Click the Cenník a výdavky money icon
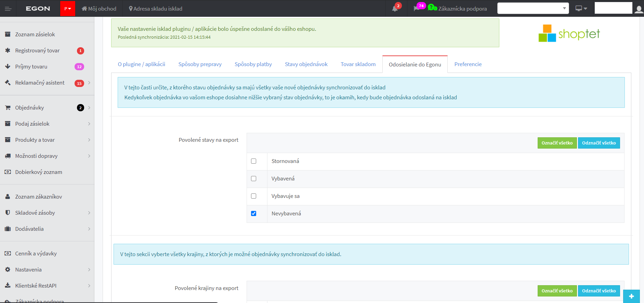The height and width of the screenshot is (303, 644). (8, 253)
